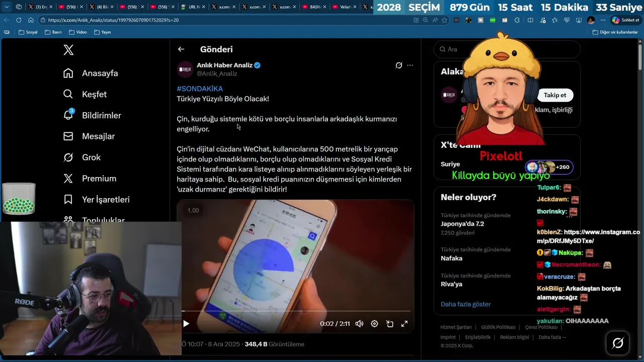644x362 pixels.
Task: Click the Takip et follow button
Action: tap(555, 95)
